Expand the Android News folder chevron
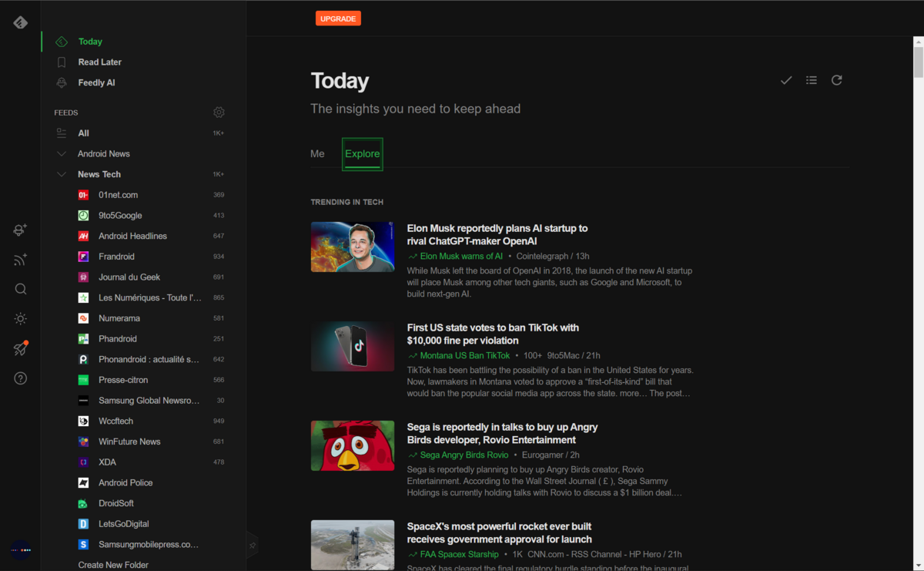Image resolution: width=924 pixels, height=571 pixels. pyautogui.click(x=62, y=154)
